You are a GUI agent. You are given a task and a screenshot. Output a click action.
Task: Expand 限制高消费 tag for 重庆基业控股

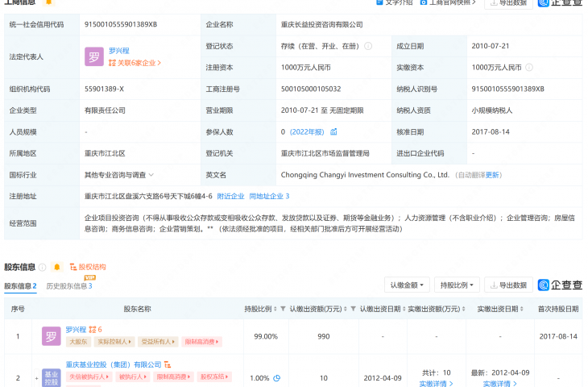pyautogui.click(x=173, y=377)
